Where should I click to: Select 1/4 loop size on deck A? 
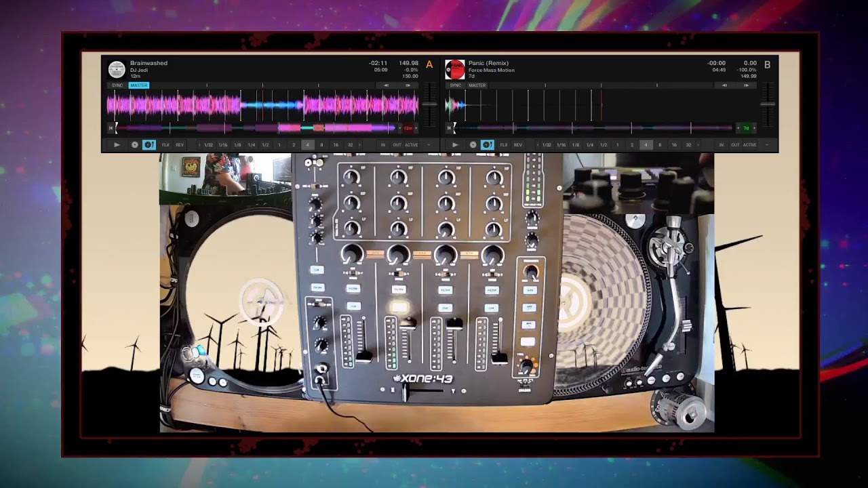252,145
